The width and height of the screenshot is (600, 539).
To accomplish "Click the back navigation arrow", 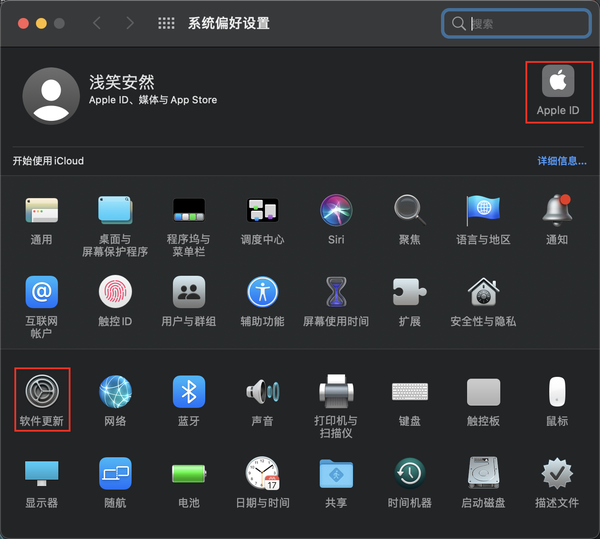I will point(97,23).
